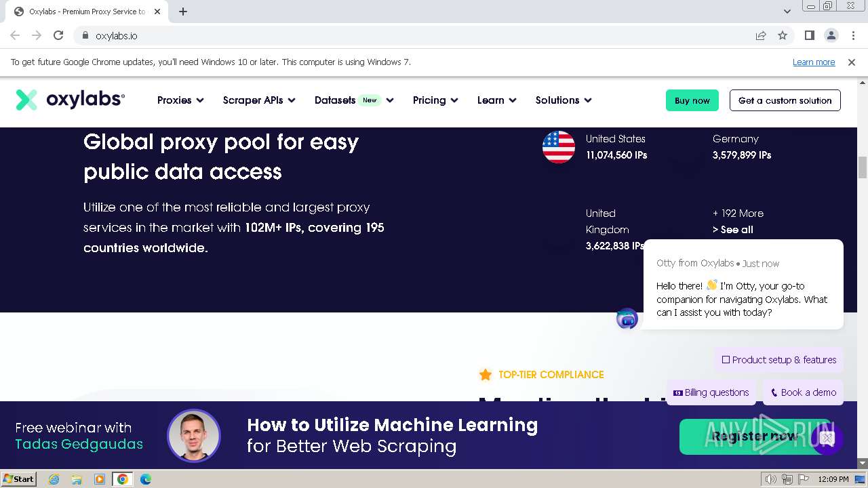
Task: Open the Otty chat greeting message
Action: tap(743, 285)
